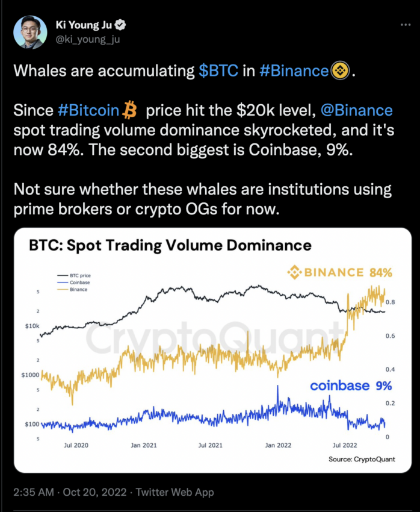Open the $BTC cashtag link
This screenshot has width=420, height=512.
(218, 70)
